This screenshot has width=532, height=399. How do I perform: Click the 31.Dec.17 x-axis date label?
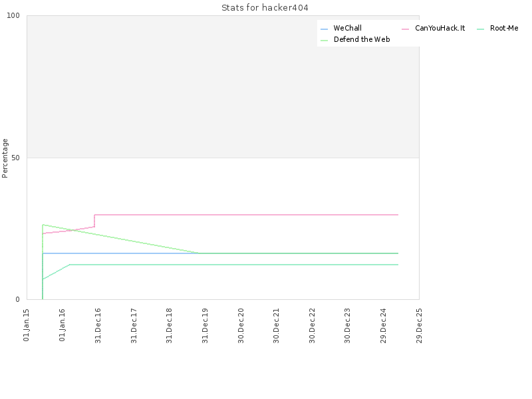pyautogui.click(x=134, y=326)
